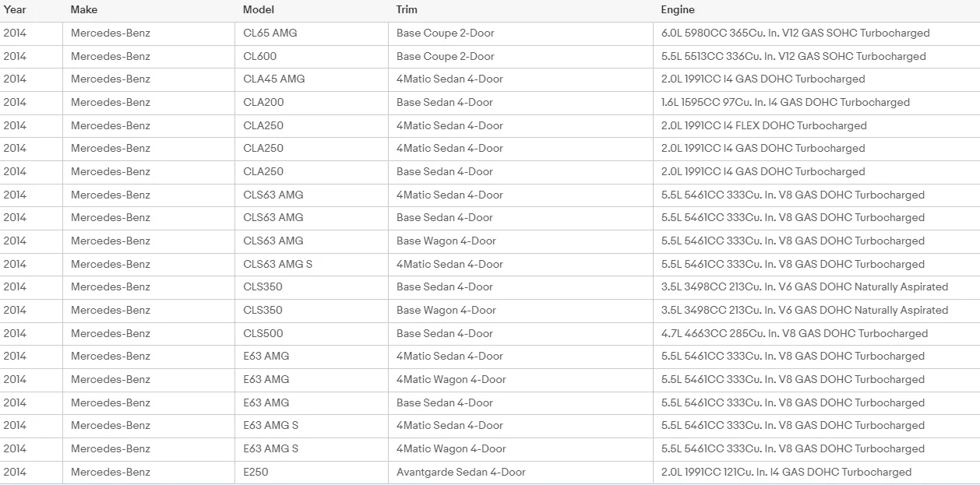Click the Engine column header
980x485 pixels.
pyautogui.click(x=816, y=10)
